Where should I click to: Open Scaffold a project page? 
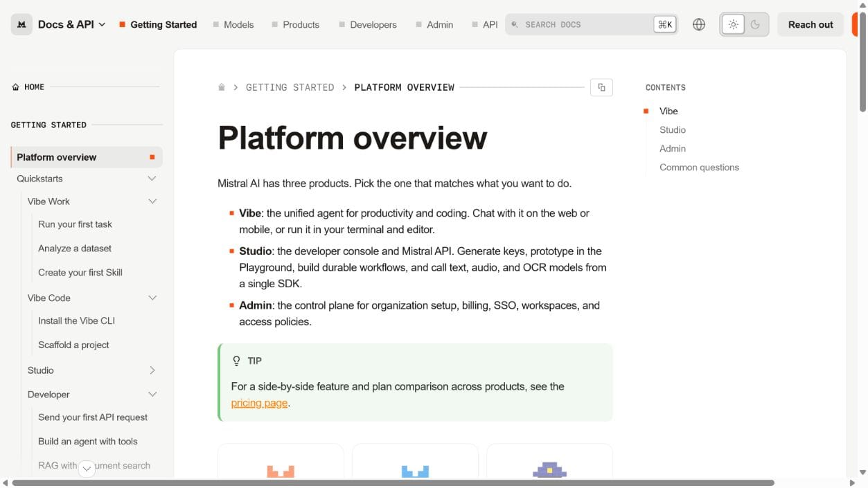tap(73, 345)
